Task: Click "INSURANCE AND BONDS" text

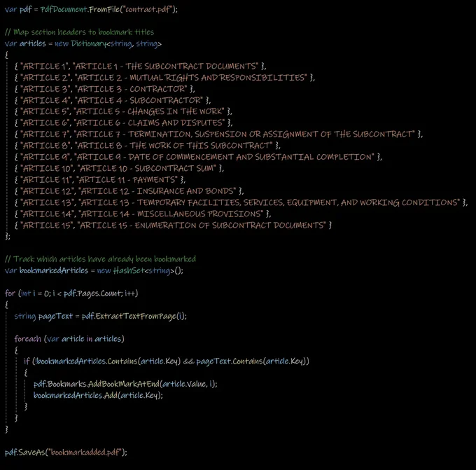Action: coord(185,191)
